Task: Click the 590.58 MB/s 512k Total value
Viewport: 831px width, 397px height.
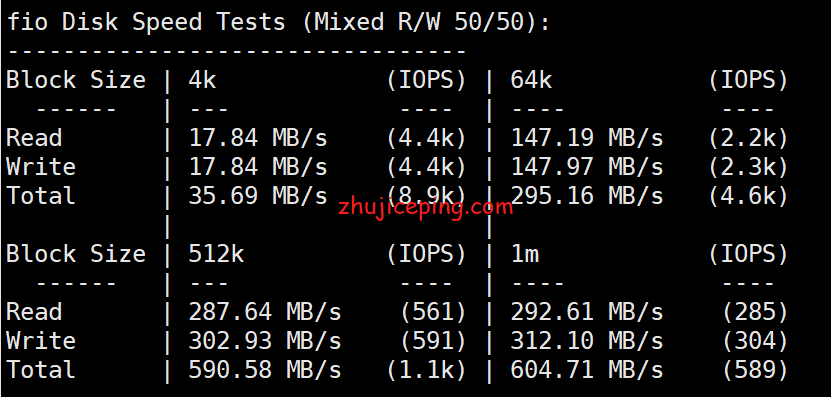Action: 264,369
